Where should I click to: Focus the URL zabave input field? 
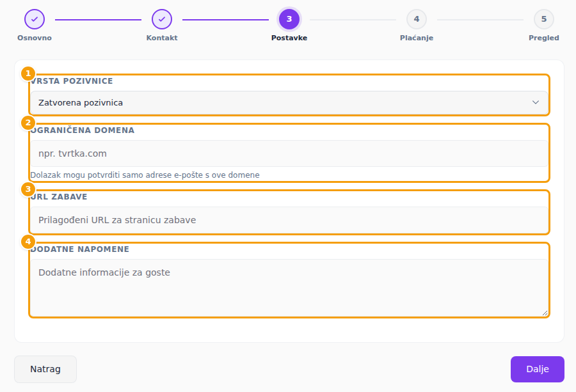point(289,220)
